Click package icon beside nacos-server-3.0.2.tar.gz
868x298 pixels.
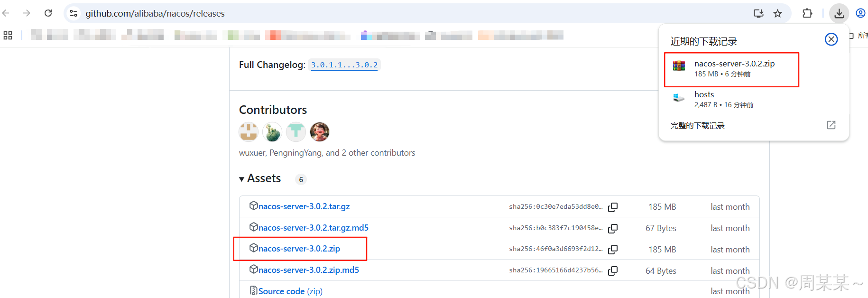click(x=254, y=205)
